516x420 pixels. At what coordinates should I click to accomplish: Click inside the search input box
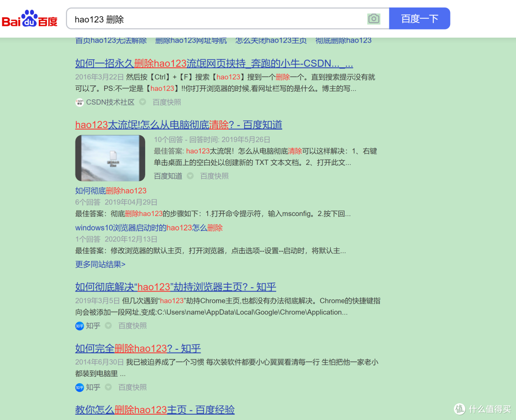tap(191, 19)
